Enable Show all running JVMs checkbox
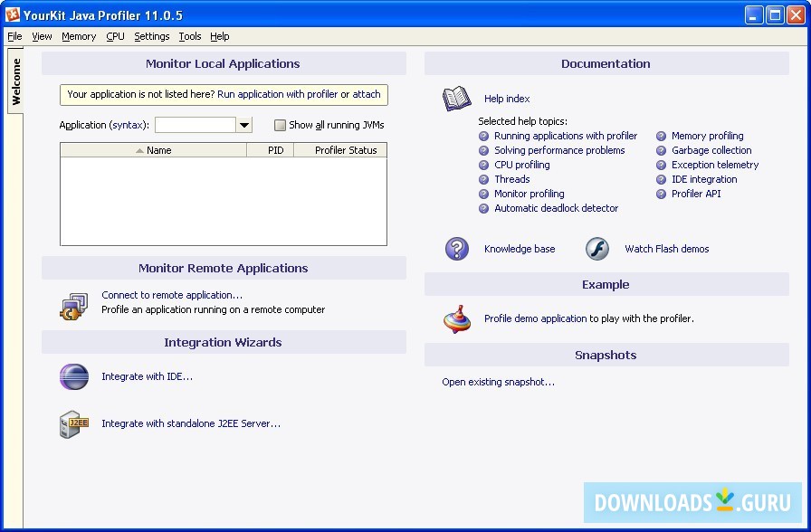Image resolution: width=811 pixels, height=532 pixels. 280,125
